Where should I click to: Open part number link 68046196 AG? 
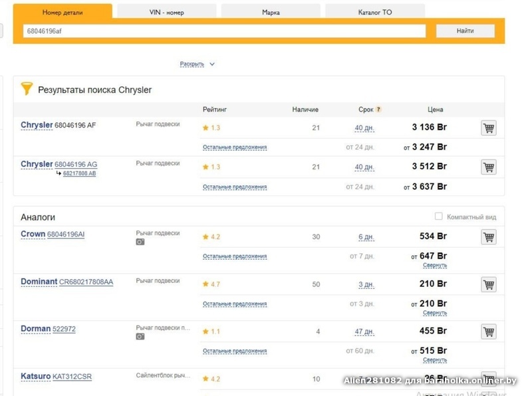(x=76, y=164)
